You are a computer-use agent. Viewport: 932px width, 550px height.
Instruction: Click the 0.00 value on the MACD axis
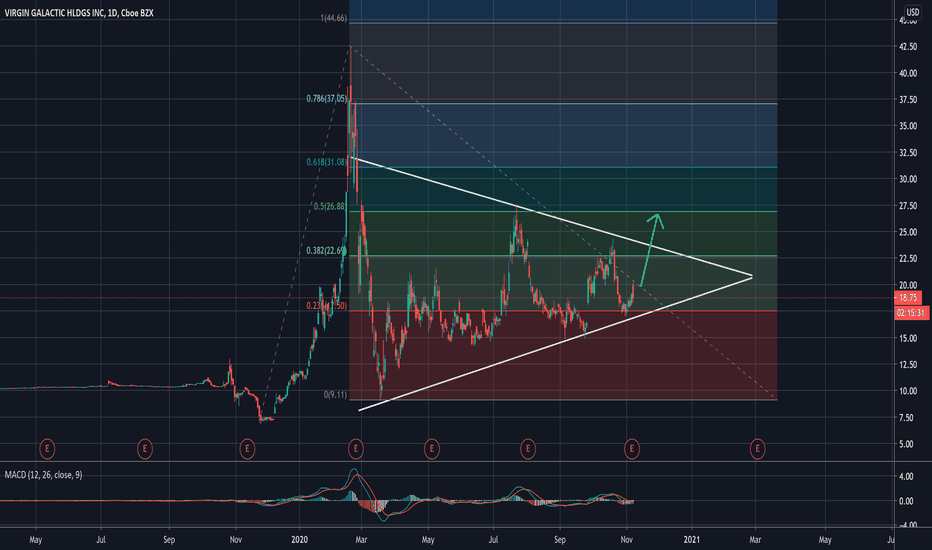click(906, 501)
